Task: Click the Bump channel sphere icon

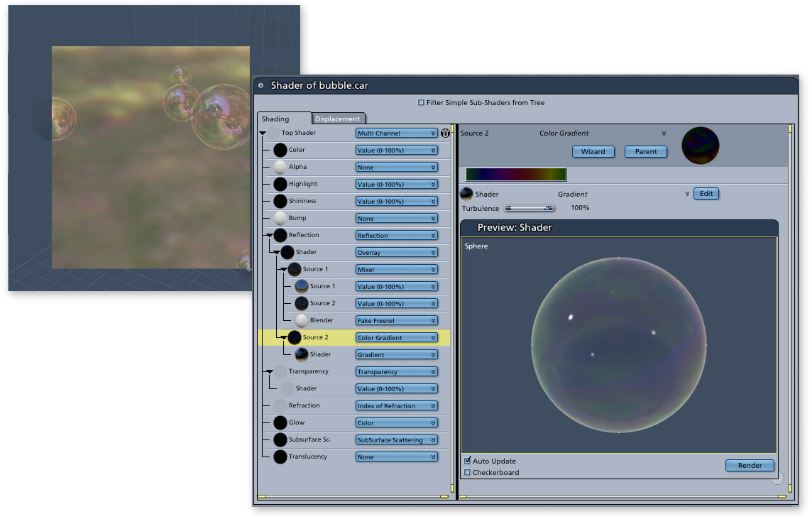Action: pos(280,218)
